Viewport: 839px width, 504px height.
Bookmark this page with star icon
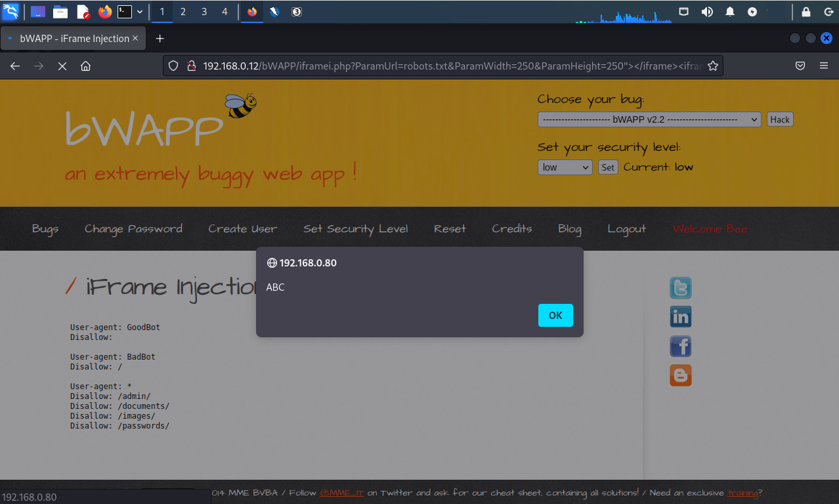pyautogui.click(x=712, y=66)
